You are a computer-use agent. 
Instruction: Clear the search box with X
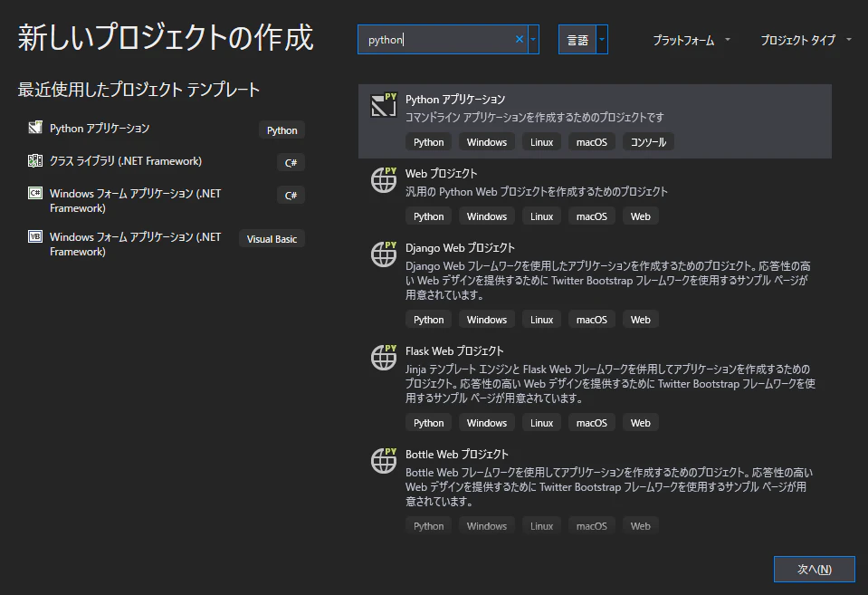point(520,39)
